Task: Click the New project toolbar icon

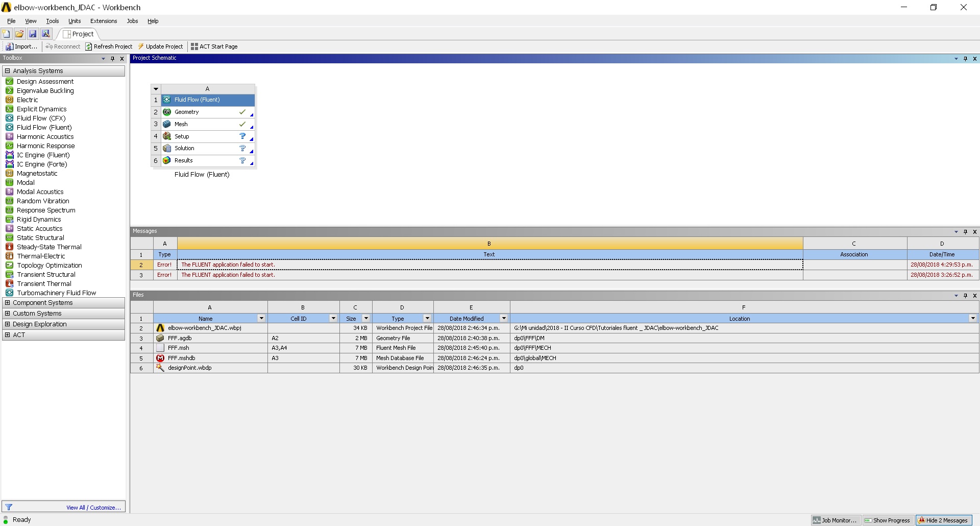Action: (6, 34)
